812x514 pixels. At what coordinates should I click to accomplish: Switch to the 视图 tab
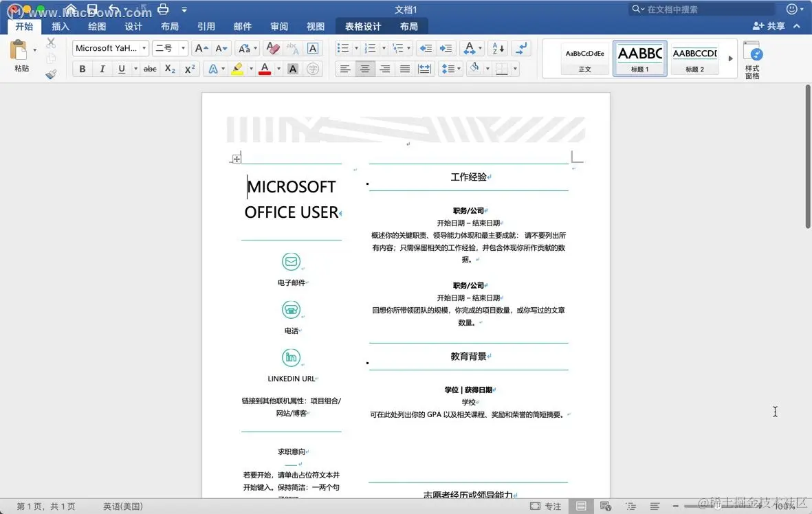coord(316,26)
